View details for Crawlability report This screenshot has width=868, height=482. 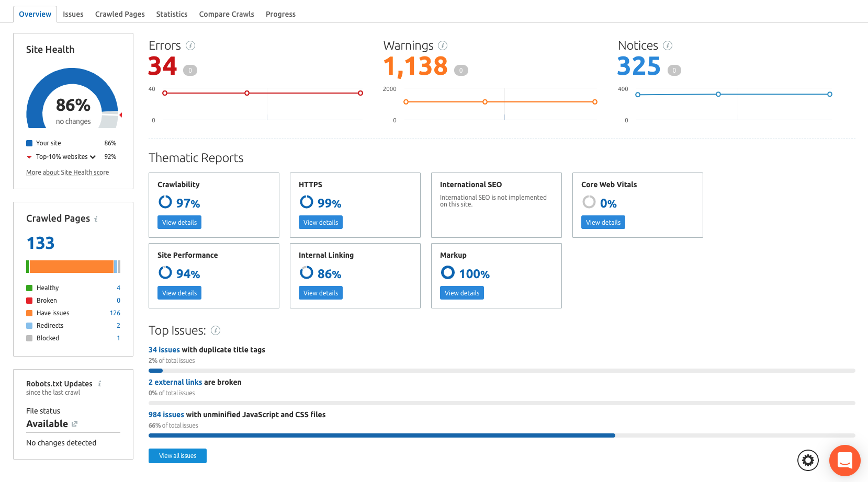pyautogui.click(x=179, y=222)
